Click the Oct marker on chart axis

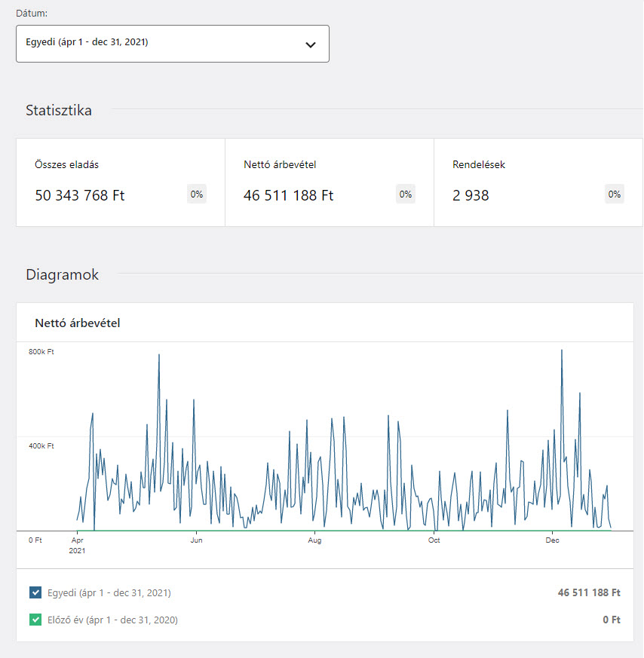click(434, 540)
